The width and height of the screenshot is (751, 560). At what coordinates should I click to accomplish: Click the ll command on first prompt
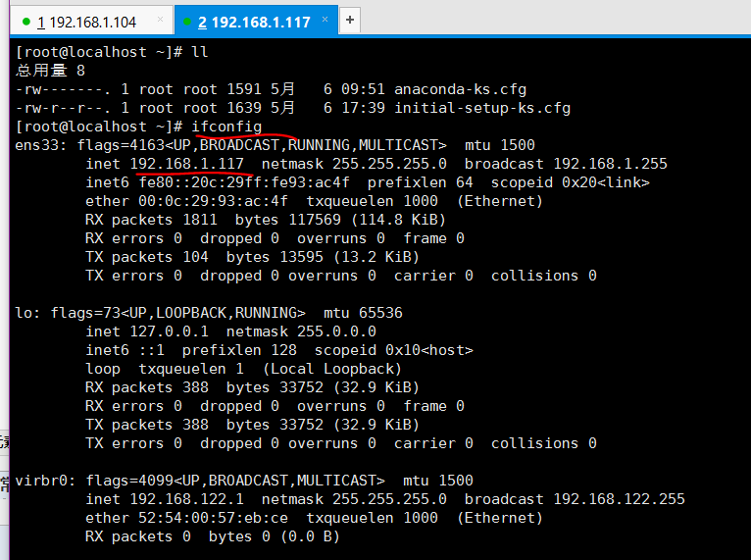[200, 52]
